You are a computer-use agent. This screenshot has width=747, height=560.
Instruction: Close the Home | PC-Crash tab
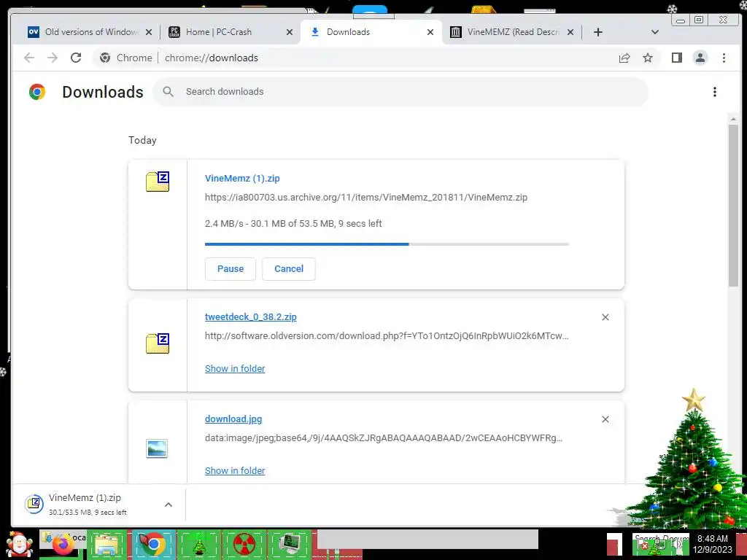coord(289,32)
